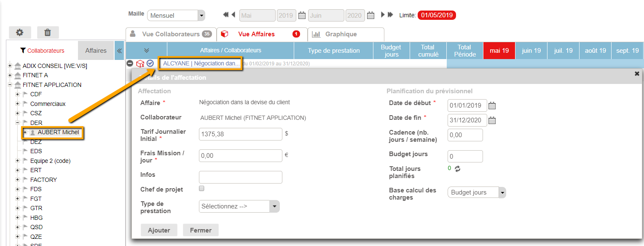The height and width of the screenshot is (246, 644).
Task: Collapse the left panel with chevron icon
Action: pos(119,51)
